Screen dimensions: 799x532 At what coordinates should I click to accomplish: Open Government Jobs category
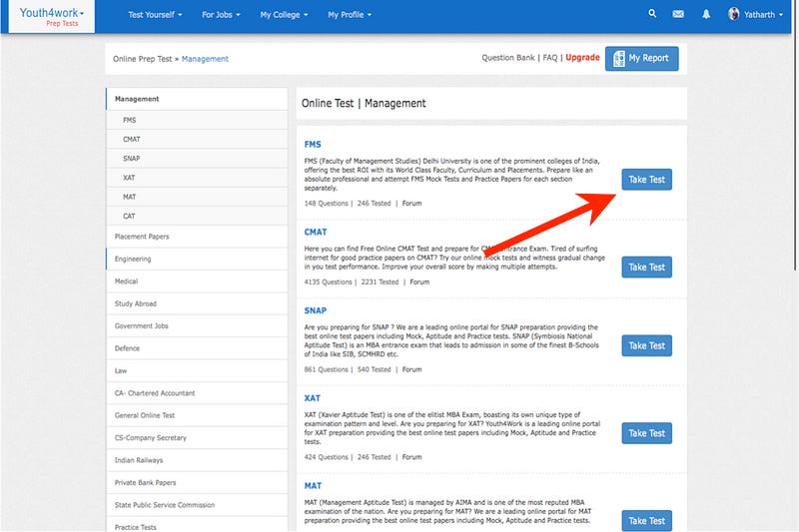click(197, 325)
